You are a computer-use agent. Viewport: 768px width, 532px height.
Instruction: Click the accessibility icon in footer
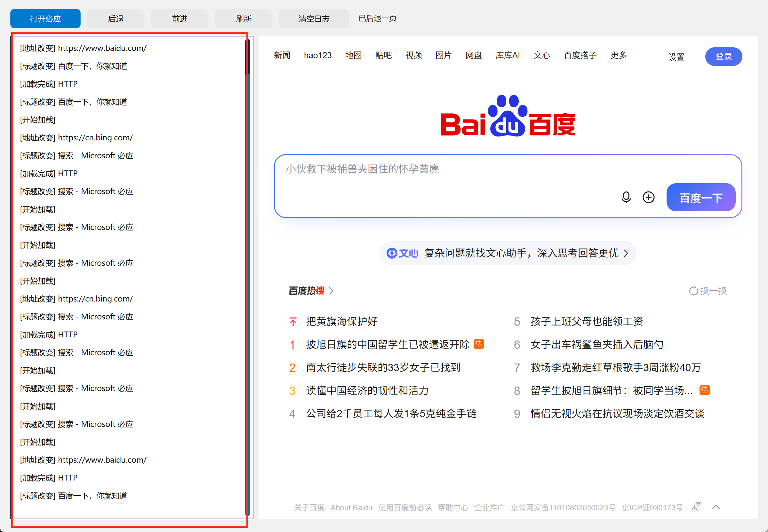(x=696, y=507)
